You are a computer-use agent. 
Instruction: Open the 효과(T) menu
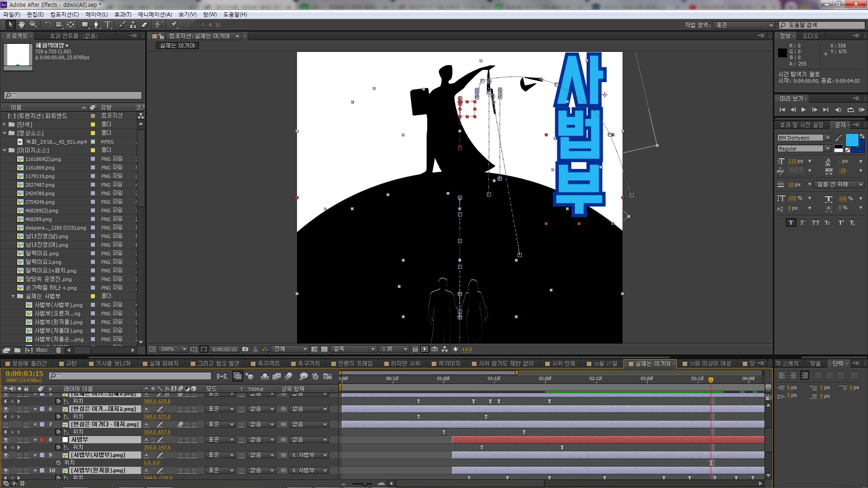[123, 14]
